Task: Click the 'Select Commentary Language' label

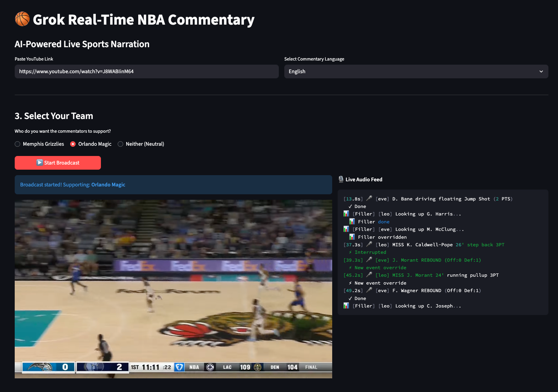Action: coord(314,59)
